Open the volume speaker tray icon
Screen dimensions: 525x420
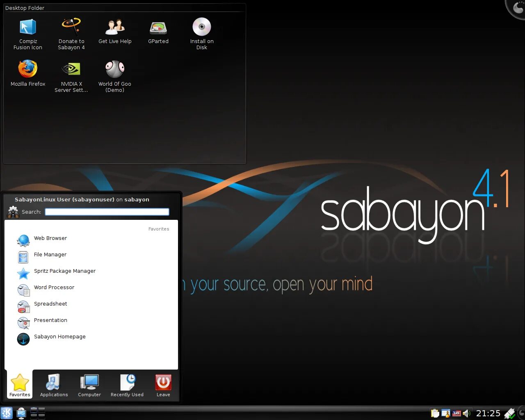pos(467,413)
